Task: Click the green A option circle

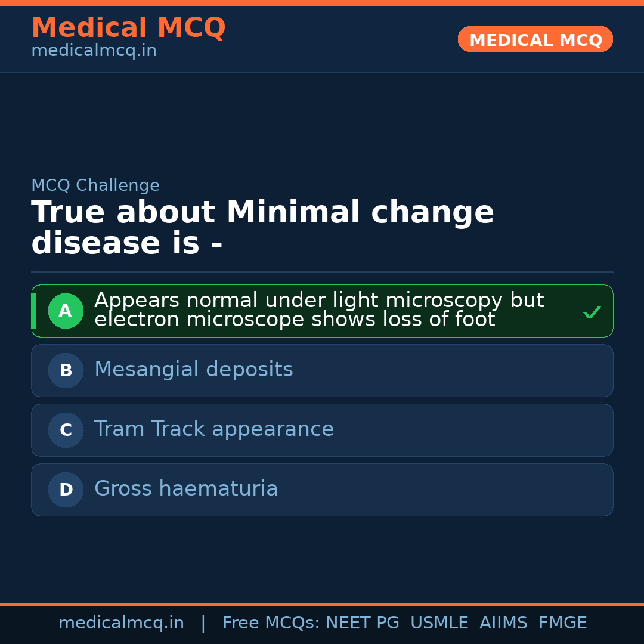Action: 66,311
